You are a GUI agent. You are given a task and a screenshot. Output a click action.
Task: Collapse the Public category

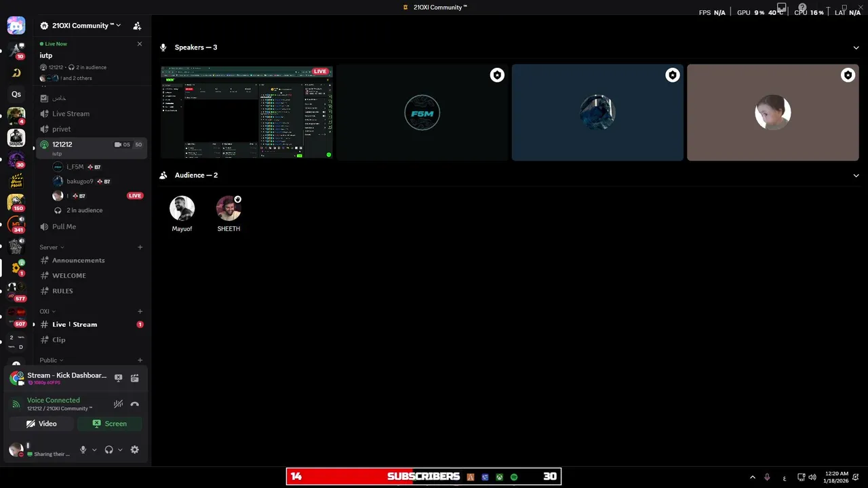[52, 361]
